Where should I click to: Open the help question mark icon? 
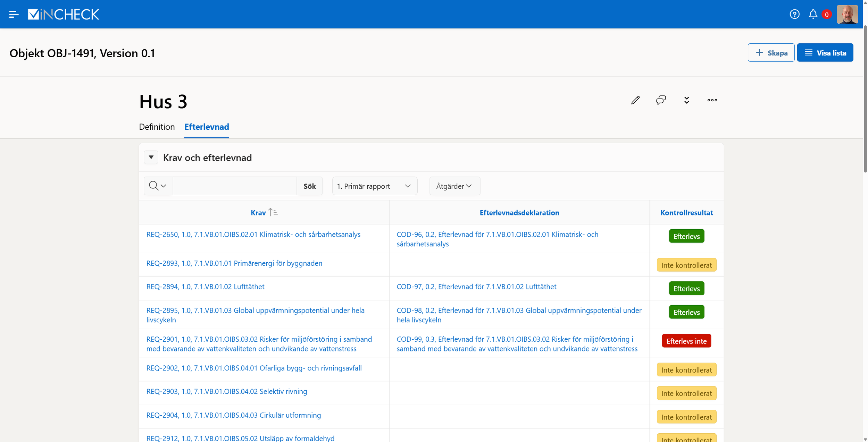[794, 14]
